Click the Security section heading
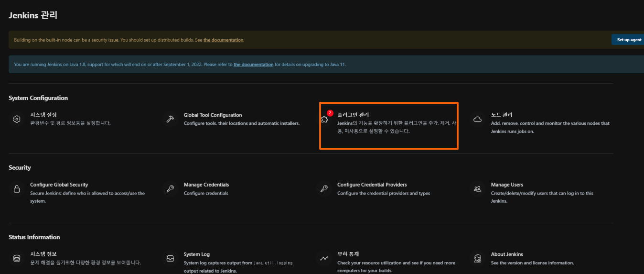This screenshot has width=644, height=274. [x=20, y=167]
